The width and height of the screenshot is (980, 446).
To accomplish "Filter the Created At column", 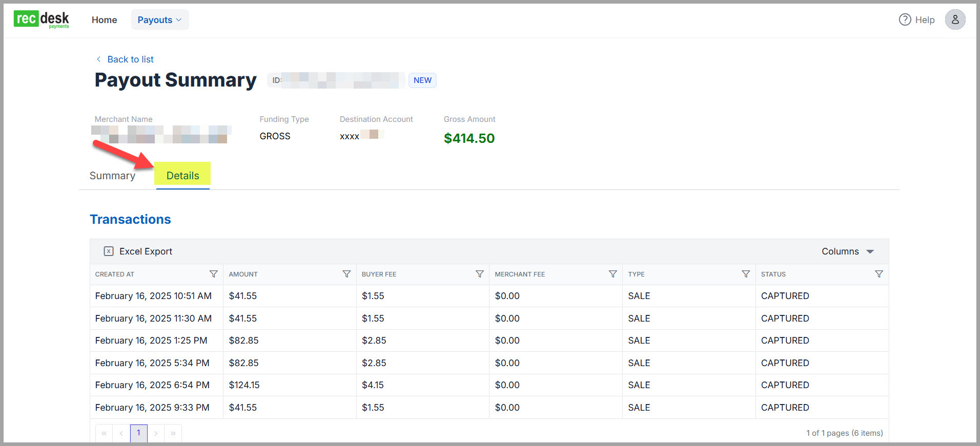I will [214, 274].
